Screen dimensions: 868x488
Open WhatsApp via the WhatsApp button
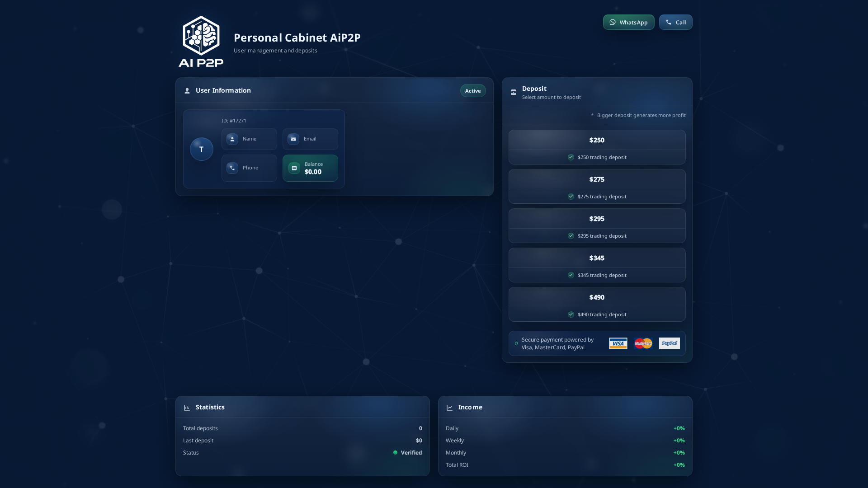[x=628, y=22]
